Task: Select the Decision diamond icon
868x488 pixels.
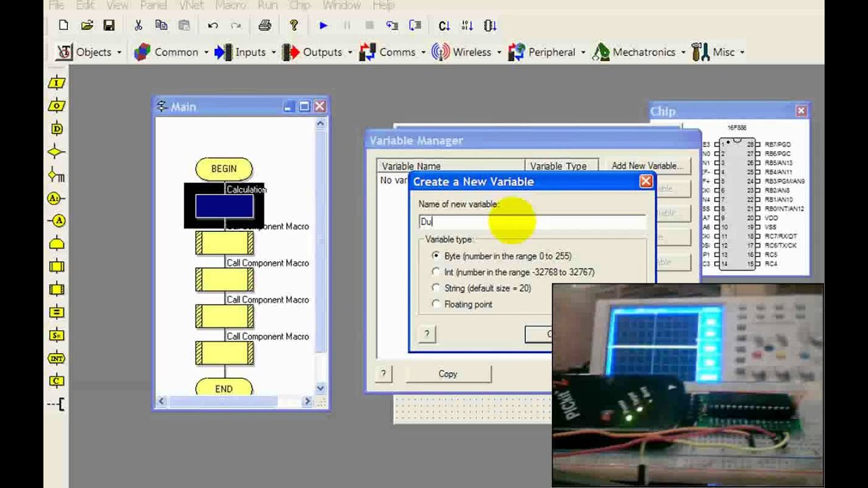Action: pos(57,152)
